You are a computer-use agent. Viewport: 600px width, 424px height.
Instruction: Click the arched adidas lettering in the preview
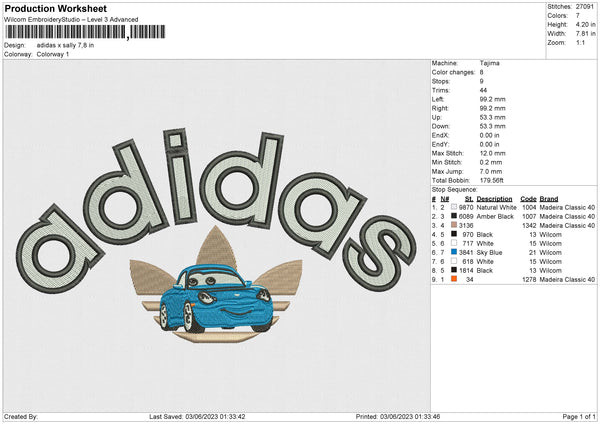pos(216,210)
